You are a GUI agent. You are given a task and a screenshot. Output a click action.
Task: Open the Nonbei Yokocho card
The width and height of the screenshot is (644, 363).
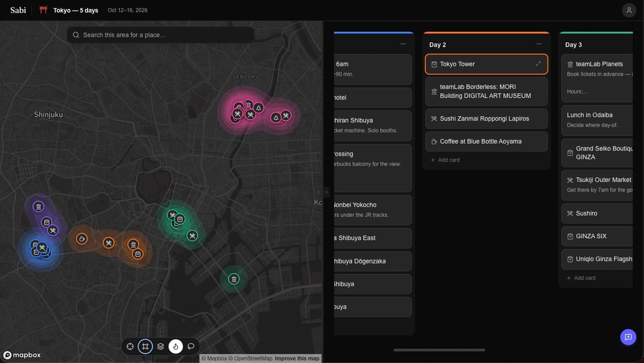[373, 210]
